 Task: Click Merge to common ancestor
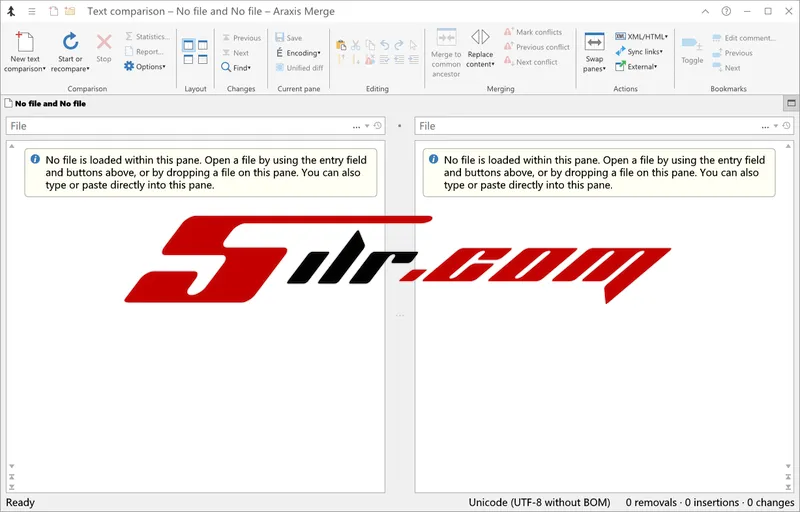(446, 53)
